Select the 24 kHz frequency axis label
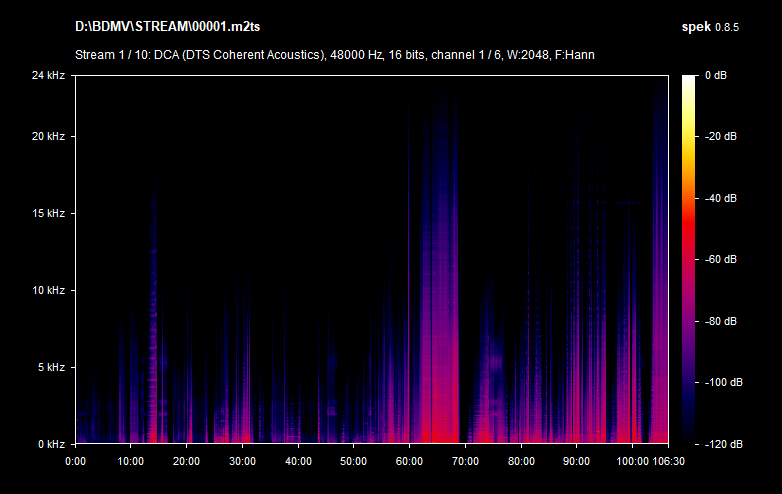 pyautogui.click(x=47, y=76)
